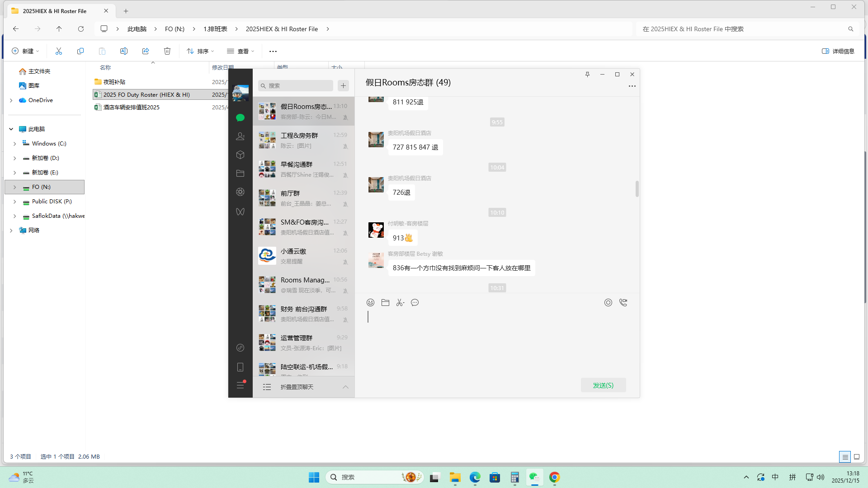
Task: Start a voice call icon
Action: pyautogui.click(x=623, y=303)
